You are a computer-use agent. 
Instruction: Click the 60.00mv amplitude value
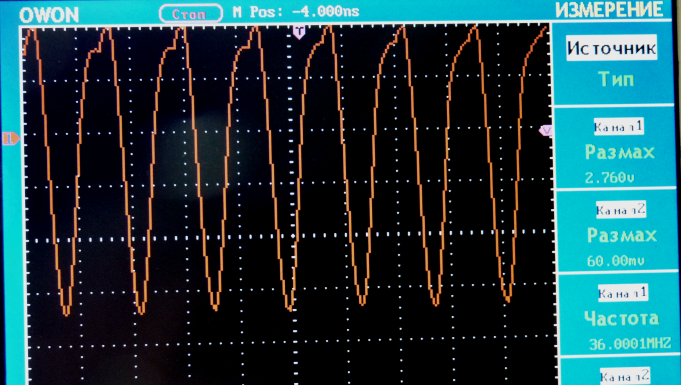[x=616, y=261]
